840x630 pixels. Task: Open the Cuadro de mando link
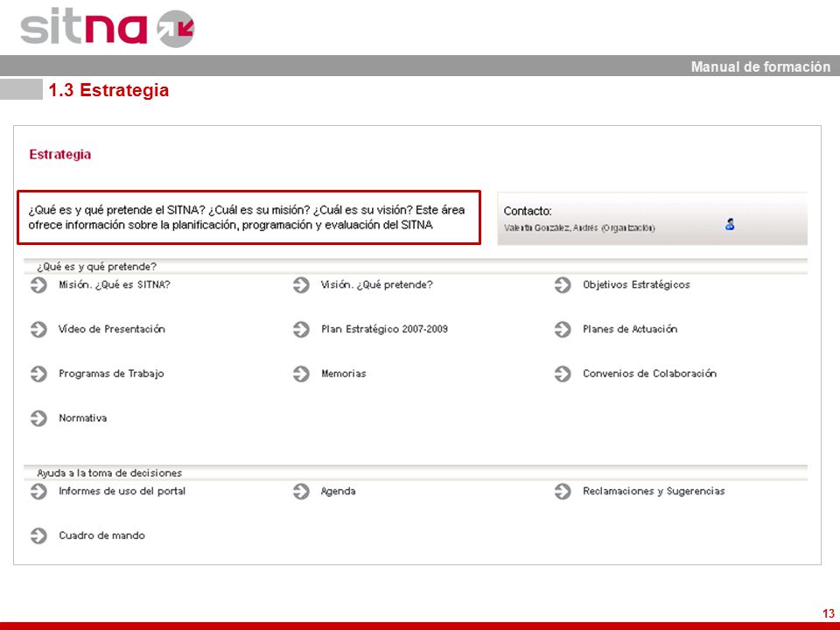pyautogui.click(x=101, y=535)
